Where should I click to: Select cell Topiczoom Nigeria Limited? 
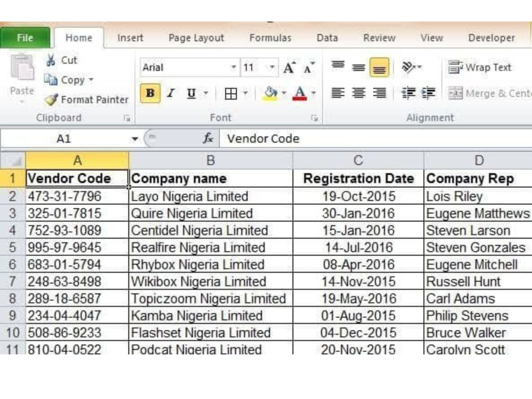[211, 298]
